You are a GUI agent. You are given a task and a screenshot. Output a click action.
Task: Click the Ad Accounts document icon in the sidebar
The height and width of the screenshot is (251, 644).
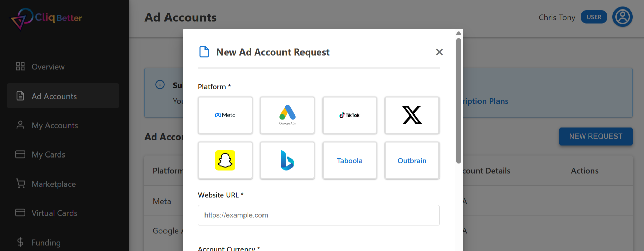[x=20, y=96]
